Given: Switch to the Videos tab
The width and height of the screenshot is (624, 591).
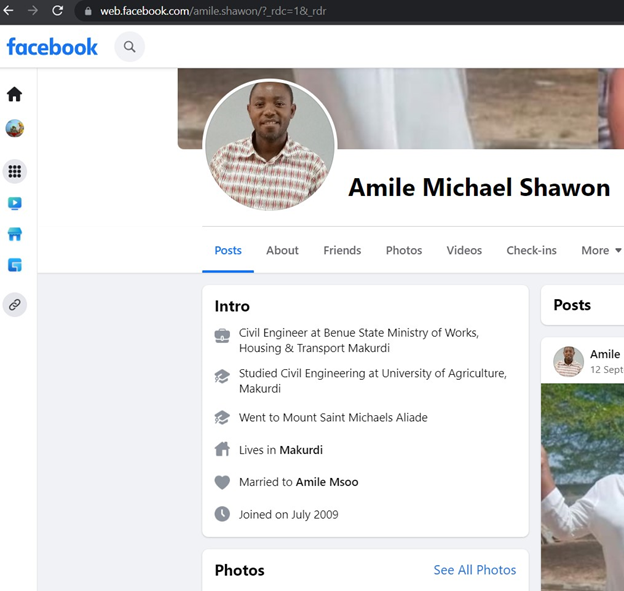Looking at the screenshot, I should [464, 250].
